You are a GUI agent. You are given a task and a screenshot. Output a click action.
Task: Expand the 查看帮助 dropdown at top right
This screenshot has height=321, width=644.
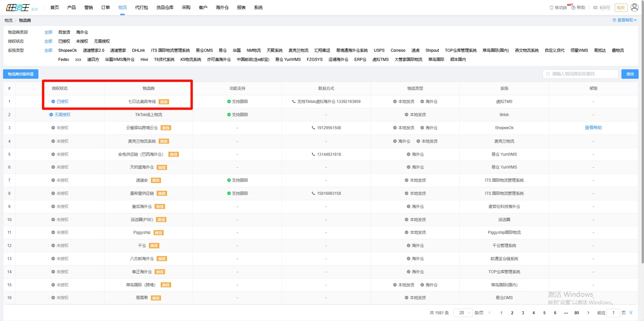(624, 20)
